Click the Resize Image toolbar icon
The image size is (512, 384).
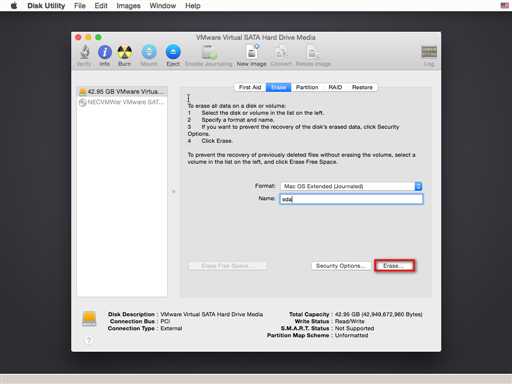(x=313, y=55)
